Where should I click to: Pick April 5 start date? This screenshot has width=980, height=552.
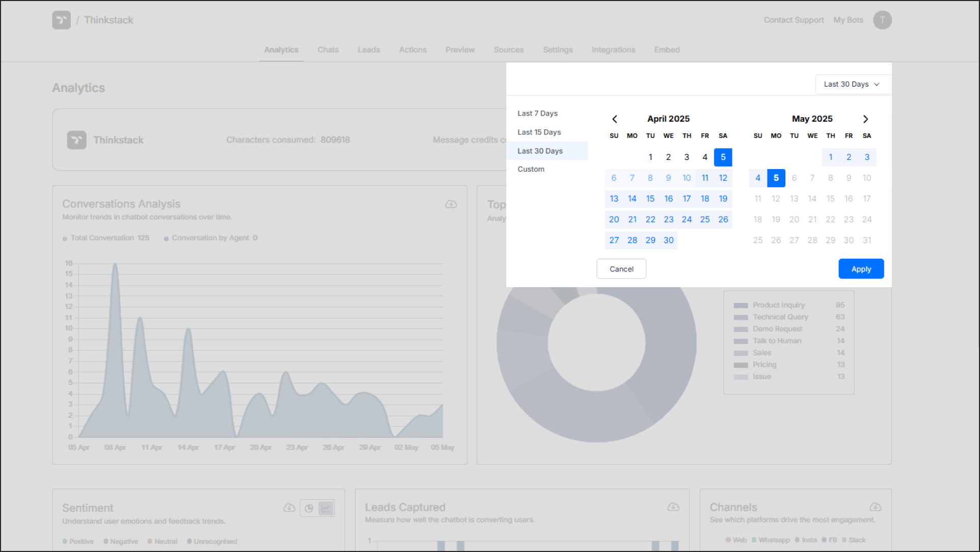[723, 157]
